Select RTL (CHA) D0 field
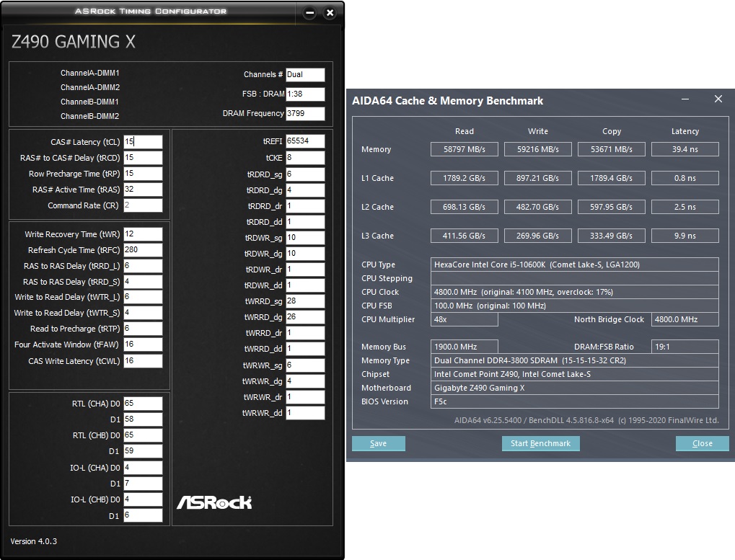 [x=143, y=404]
